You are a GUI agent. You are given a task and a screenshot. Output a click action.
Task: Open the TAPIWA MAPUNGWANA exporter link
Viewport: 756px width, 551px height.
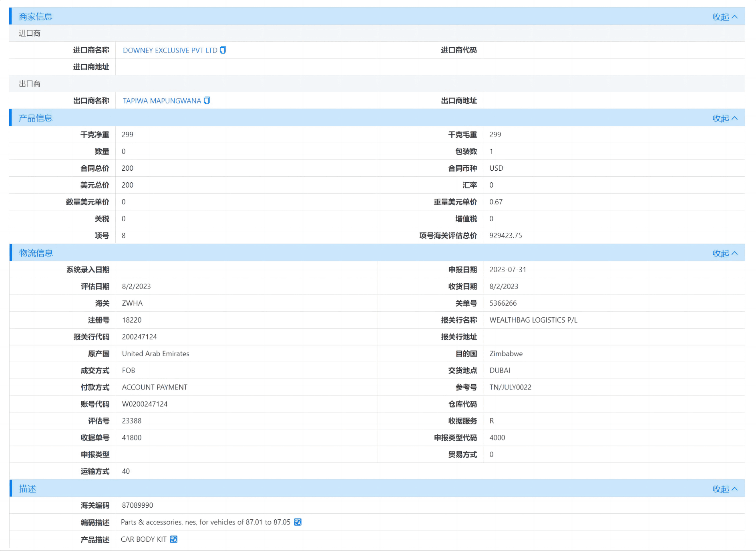click(161, 101)
